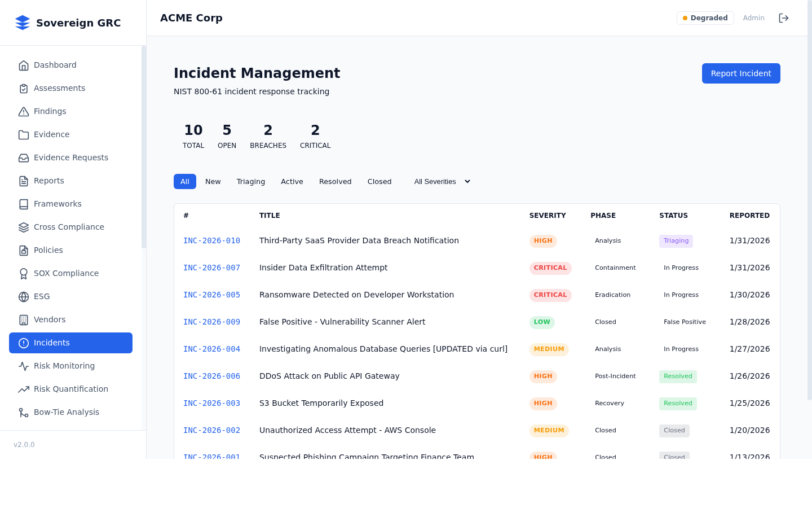Click the Cross Compliance layers icon
The width and height of the screenshot is (812, 508).
click(x=24, y=227)
